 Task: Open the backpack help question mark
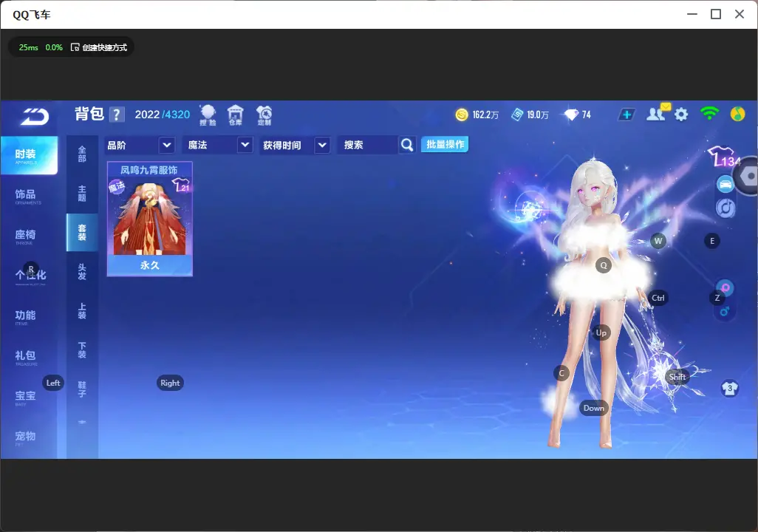(117, 115)
